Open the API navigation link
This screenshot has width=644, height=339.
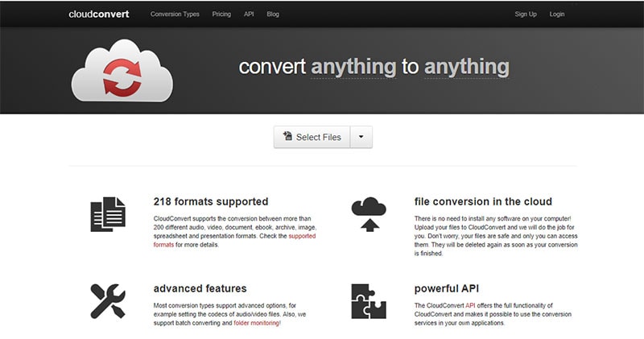point(249,14)
